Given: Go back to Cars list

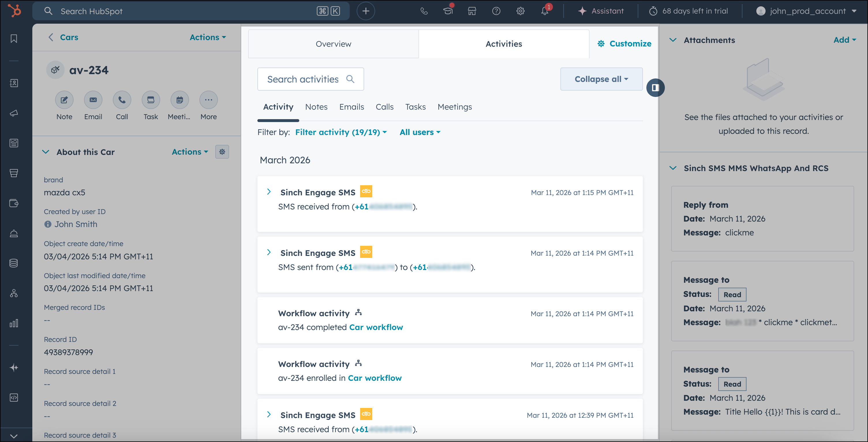Looking at the screenshot, I should (63, 38).
